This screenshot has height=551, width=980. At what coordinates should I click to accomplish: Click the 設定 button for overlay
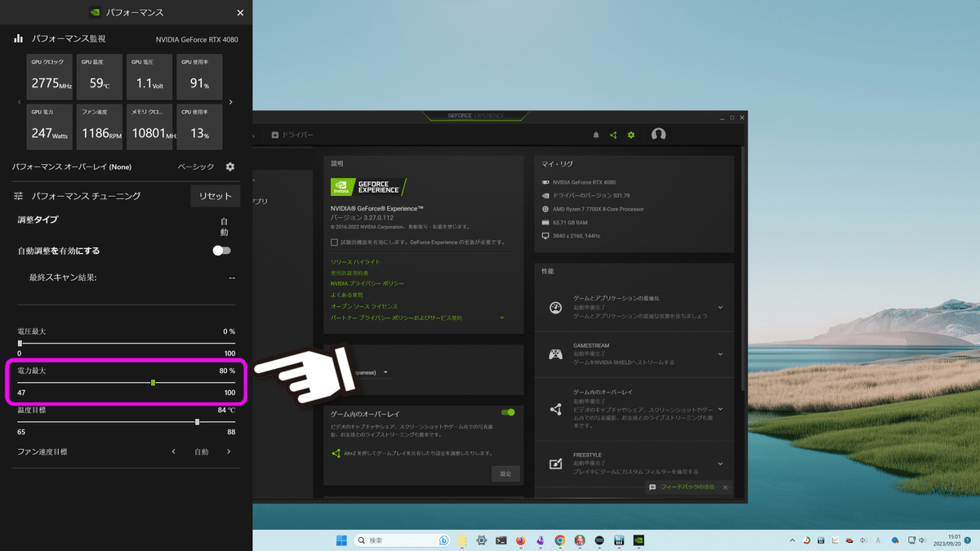pos(506,473)
